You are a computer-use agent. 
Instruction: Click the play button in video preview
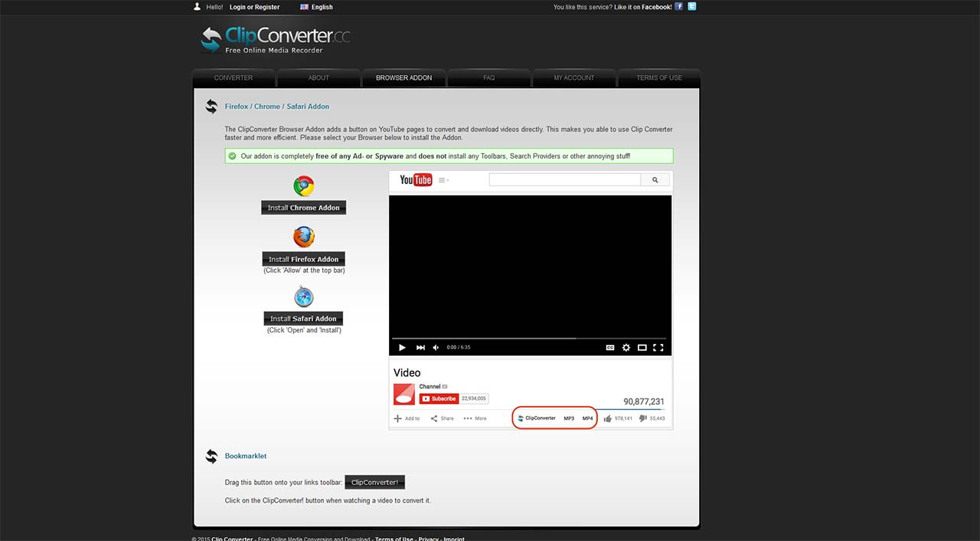[402, 347]
